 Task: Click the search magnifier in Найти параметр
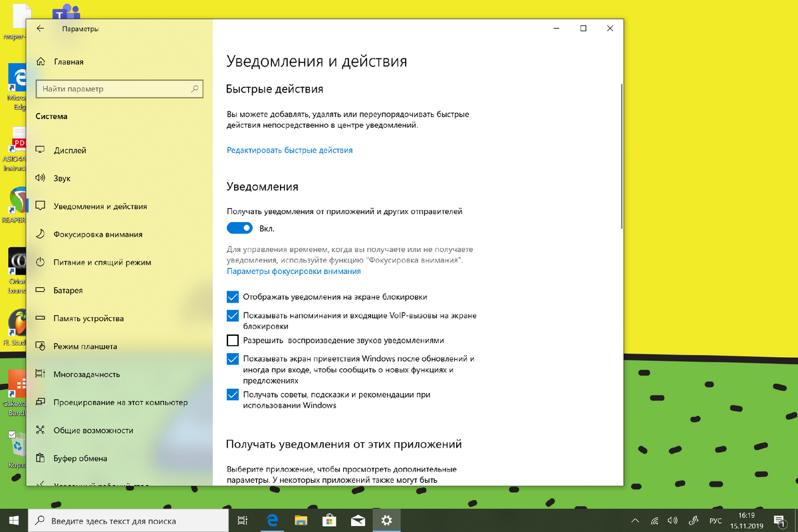point(195,88)
